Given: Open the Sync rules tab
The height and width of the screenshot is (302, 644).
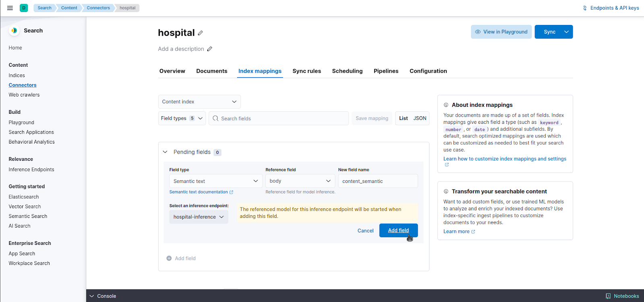Looking at the screenshot, I should click(307, 71).
